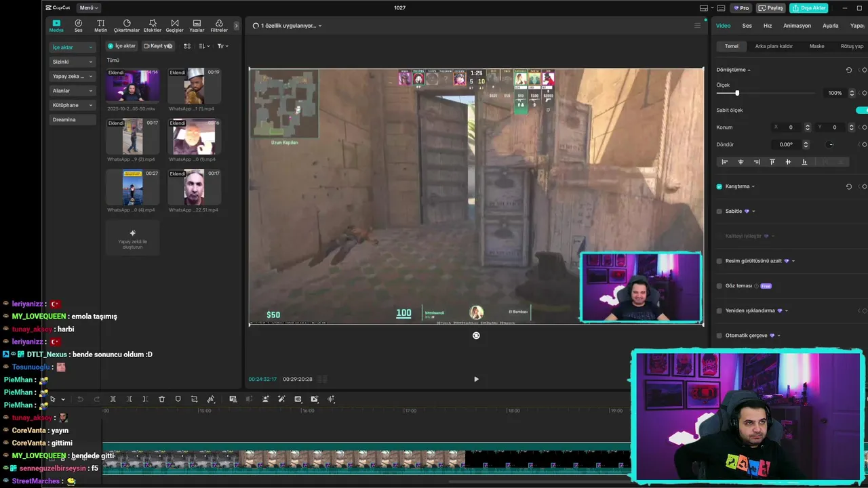Toggle the Sabit ölçek switch
Screen dimensions: 868x488
coord(862,110)
